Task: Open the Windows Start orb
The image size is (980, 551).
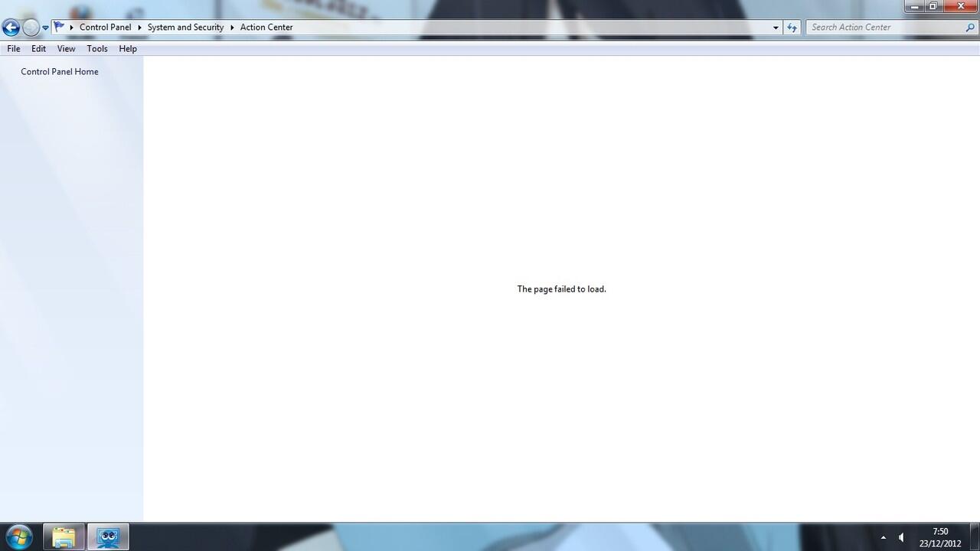Action: click(18, 536)
